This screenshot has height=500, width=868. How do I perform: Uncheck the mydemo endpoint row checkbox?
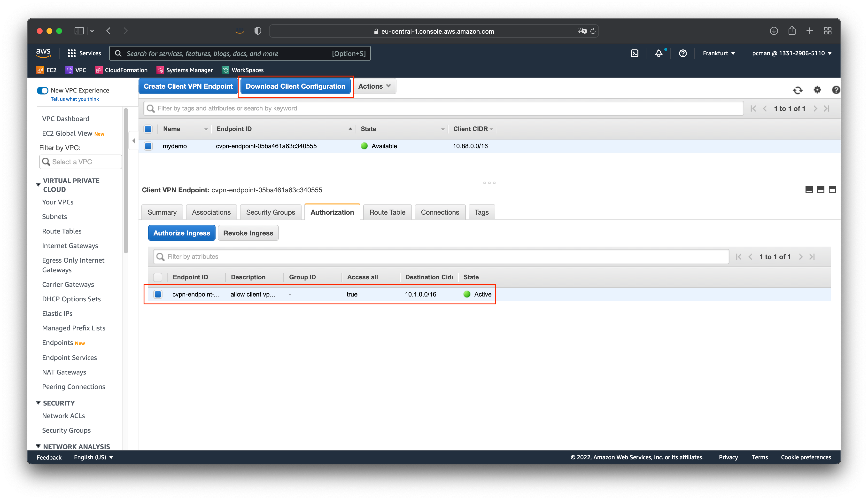[148, 146]
